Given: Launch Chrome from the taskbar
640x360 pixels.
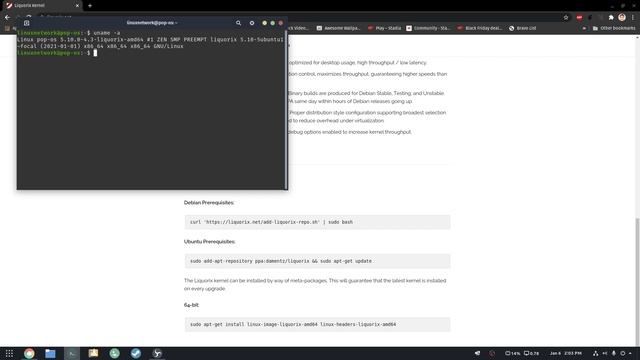Looking at the screenshot, I should coord(29,353).
